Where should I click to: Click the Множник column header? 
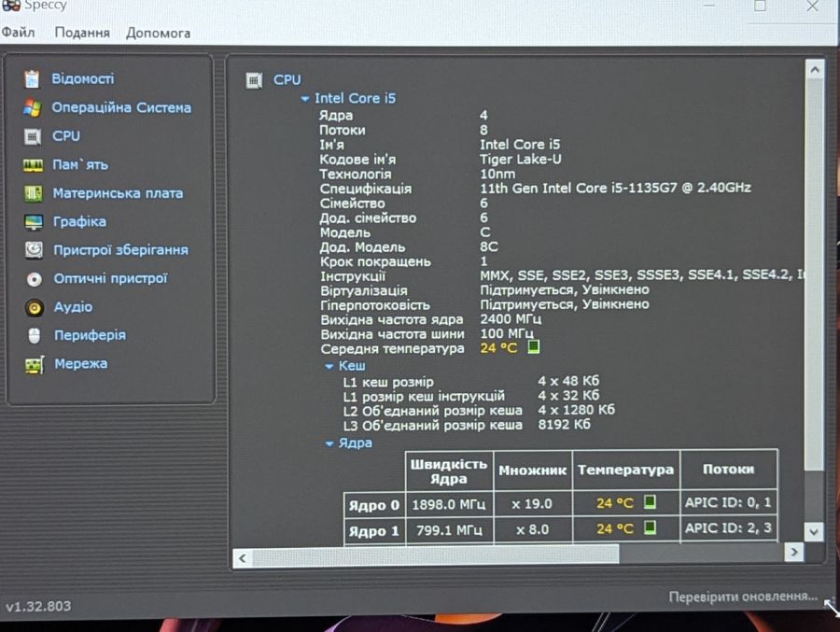click(x=533, y=470)
